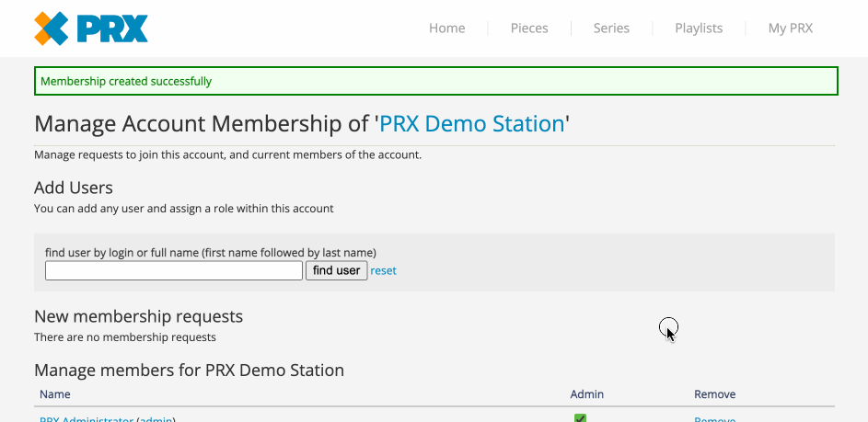Focus the find user search field
Image resolution: width=868 pixels, height=422 pixels.
tap(174, 270)
